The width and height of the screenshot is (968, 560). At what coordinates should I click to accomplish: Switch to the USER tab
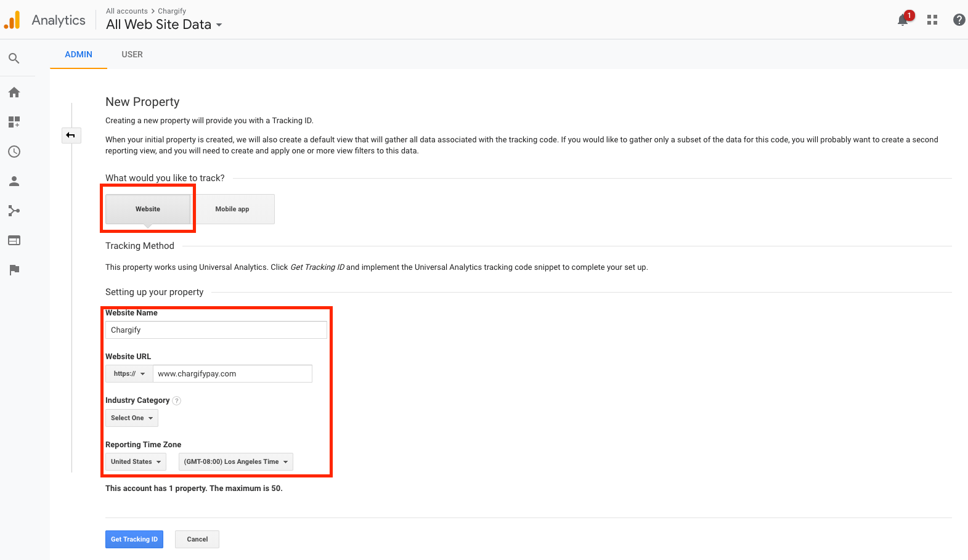pyautogui.click(x=132, y=55)
